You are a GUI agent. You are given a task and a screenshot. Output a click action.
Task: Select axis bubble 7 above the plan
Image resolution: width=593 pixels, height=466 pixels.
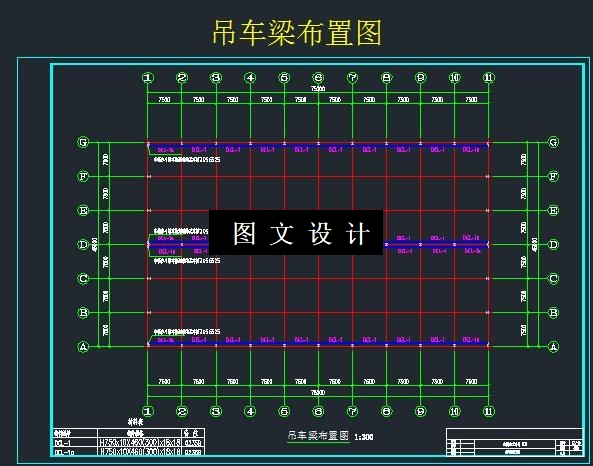[352, 78]
